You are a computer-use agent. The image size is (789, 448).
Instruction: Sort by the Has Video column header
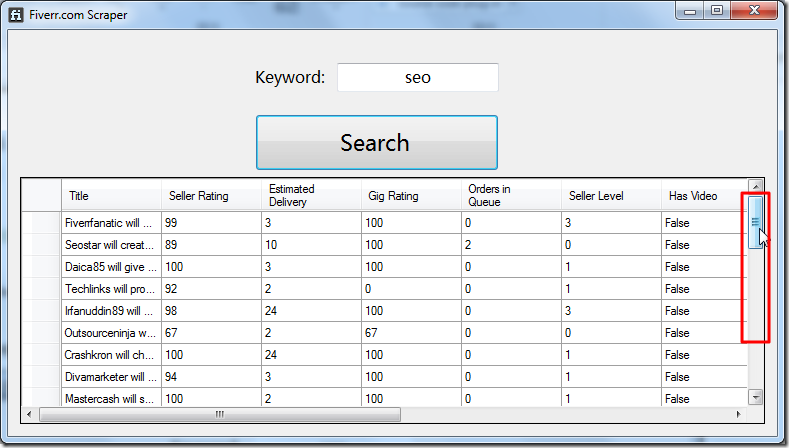[x=704, y=195]
